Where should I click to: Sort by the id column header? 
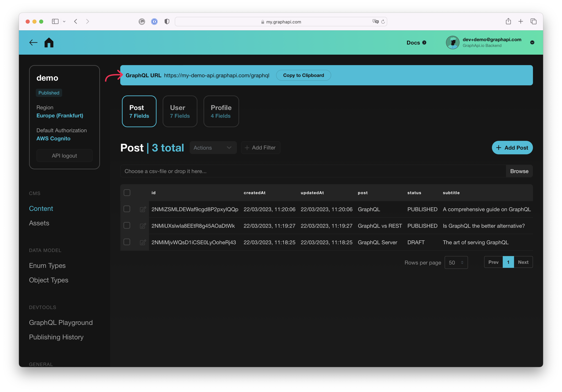[x=153, y=193]
